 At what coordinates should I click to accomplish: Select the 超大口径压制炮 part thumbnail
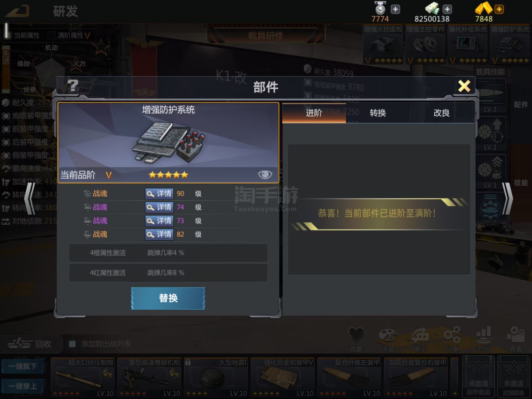pyautogui.click(x=83, y=377)
